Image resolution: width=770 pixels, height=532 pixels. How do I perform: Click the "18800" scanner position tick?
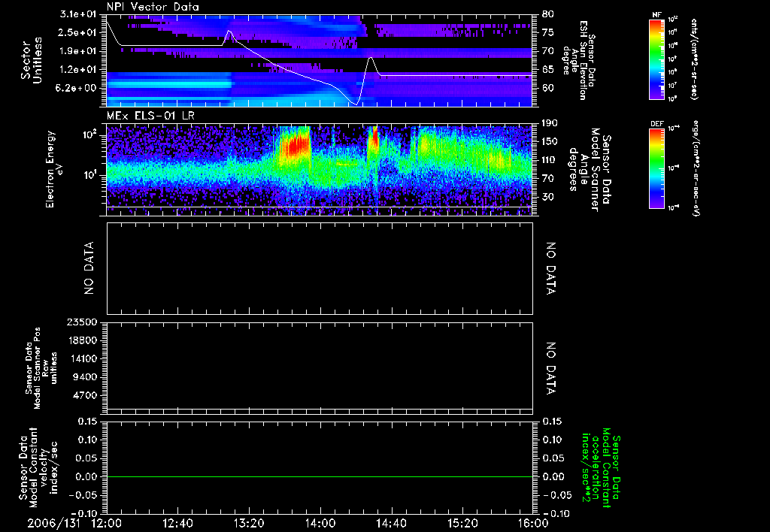tap(83, 340)
